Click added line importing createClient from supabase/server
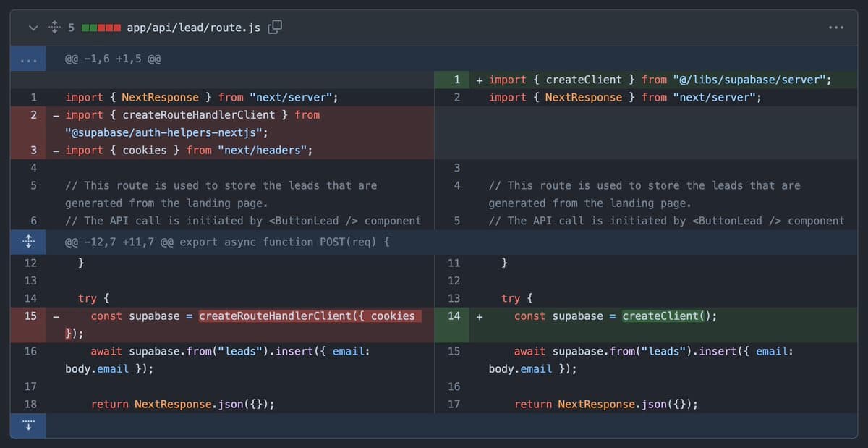This screenshot has width=868, height=448. (x=660, y=80)
